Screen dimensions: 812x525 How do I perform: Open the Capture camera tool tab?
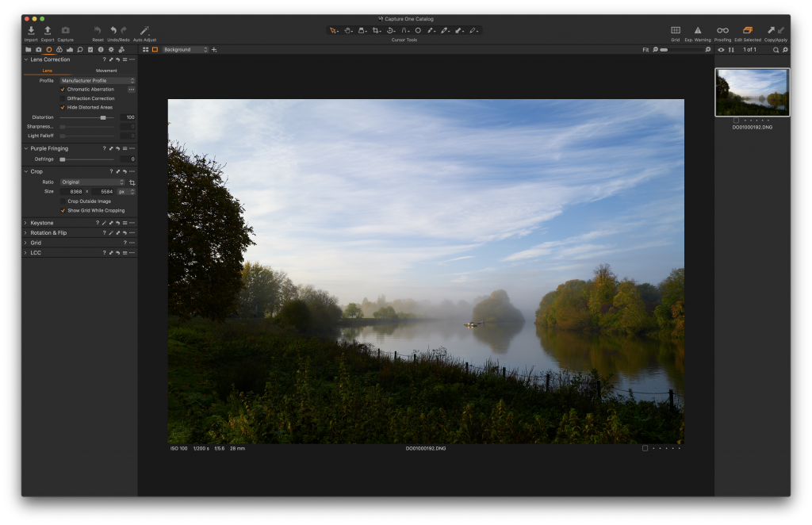38,50
